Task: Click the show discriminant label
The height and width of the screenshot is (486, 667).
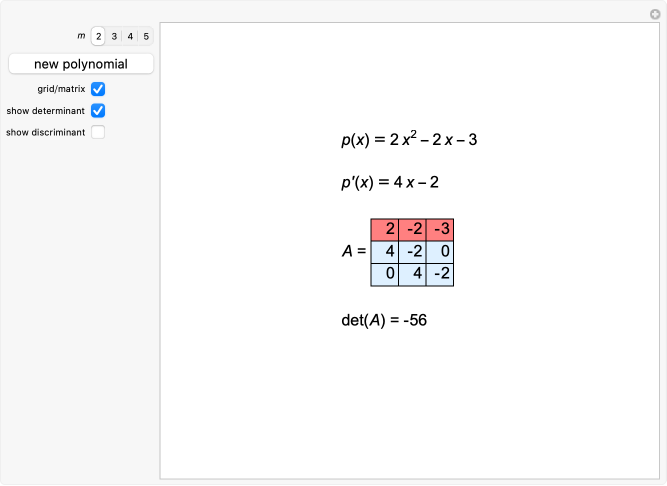Action: click(45, 132)
